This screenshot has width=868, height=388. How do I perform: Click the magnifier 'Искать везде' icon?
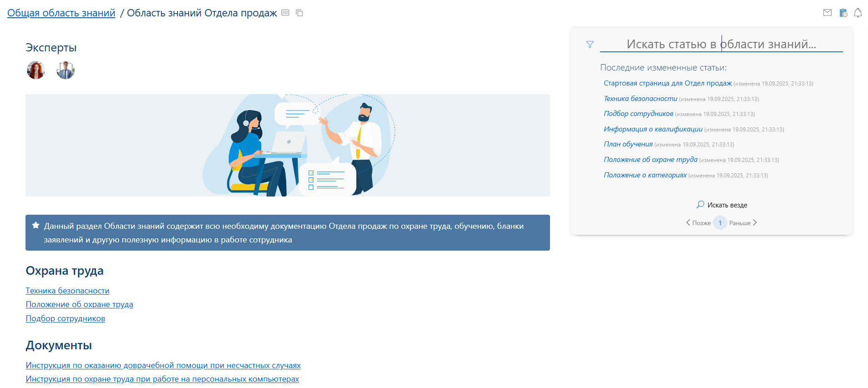click(700, 205)
